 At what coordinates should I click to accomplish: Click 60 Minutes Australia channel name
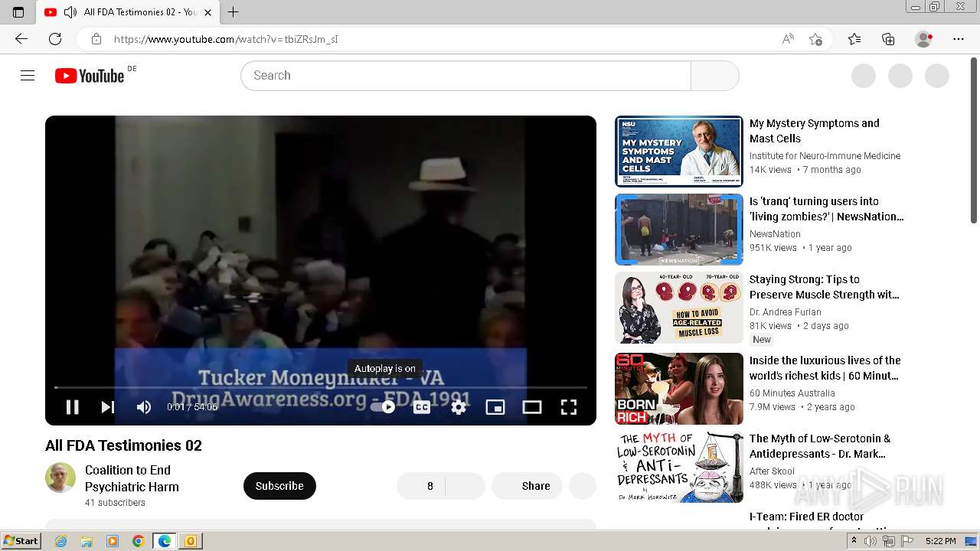coord(792,393)
